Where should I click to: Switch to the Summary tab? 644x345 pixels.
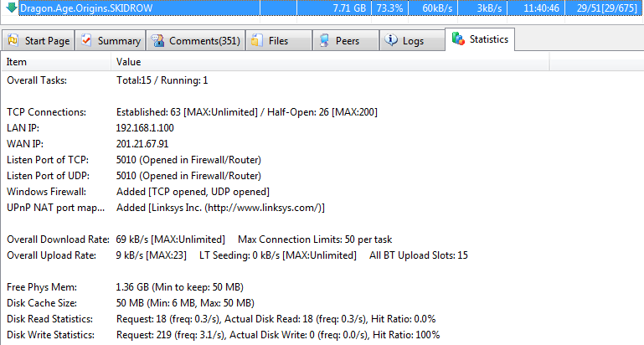[111, 41]
